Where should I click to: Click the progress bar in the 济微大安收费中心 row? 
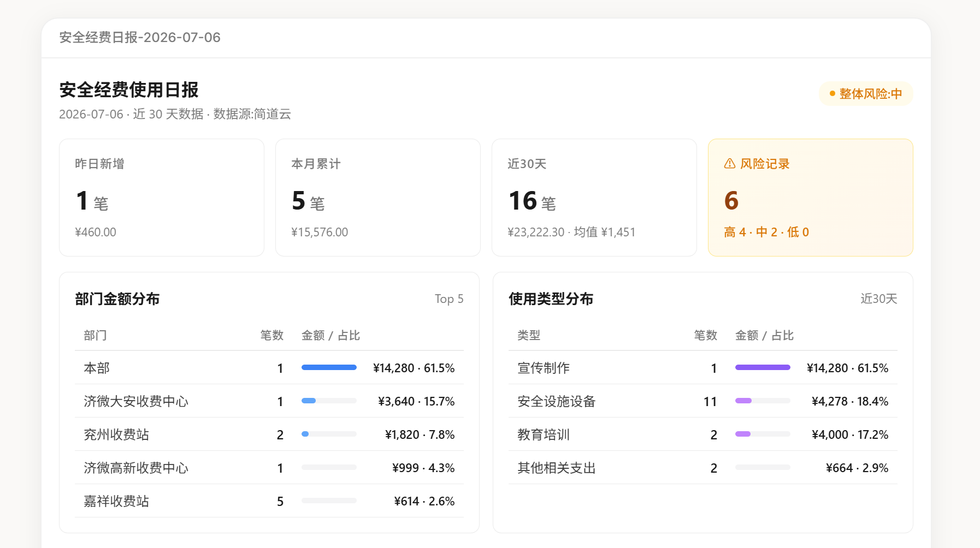329,401
